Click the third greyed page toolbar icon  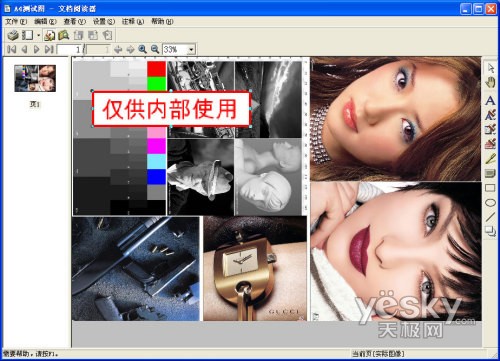click(x=107, y=35)
